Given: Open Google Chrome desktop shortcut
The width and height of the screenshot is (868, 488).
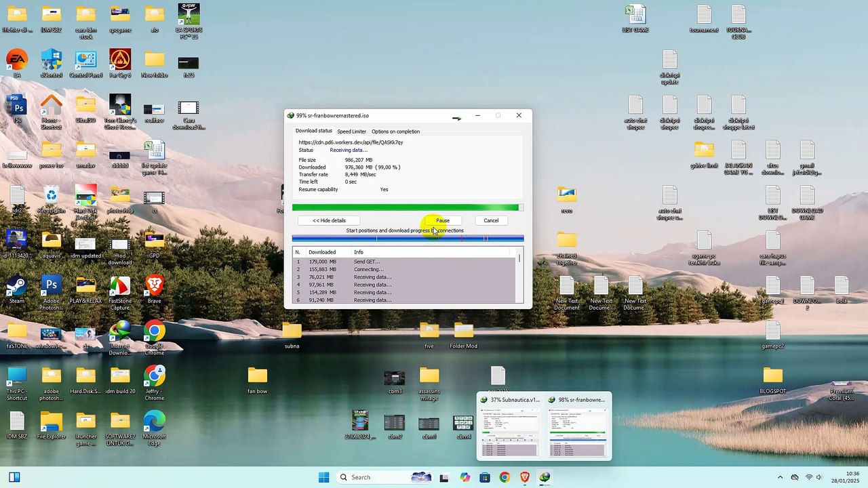Looking at the screenshot, I should 155,337.
